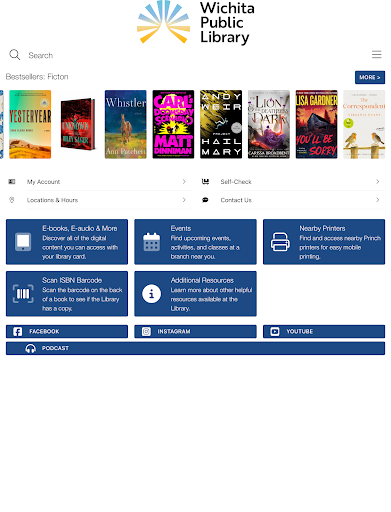Screen dimensions: 391x512
Task: Open the Scan ISBN Barcode tile
Action: [67, 294]
